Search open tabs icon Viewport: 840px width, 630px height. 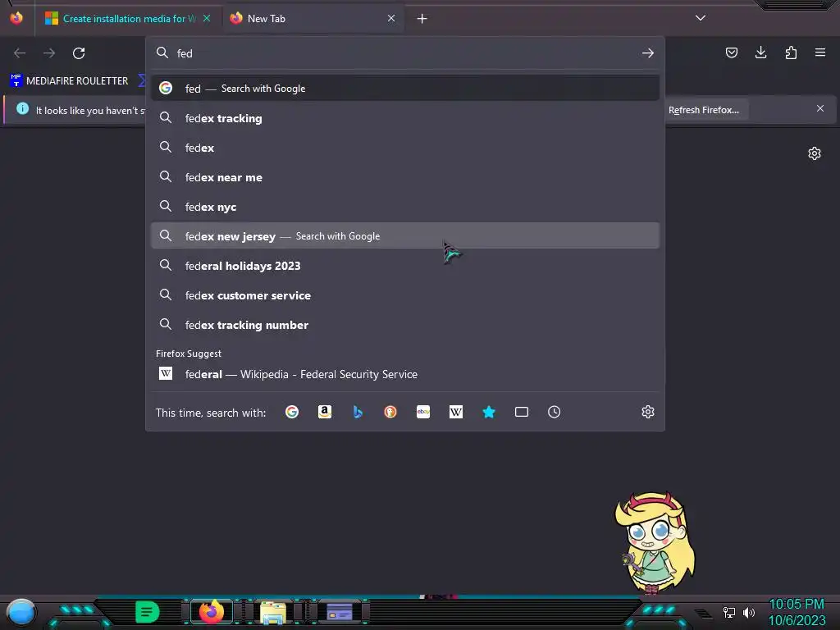[x=521, y=412]
